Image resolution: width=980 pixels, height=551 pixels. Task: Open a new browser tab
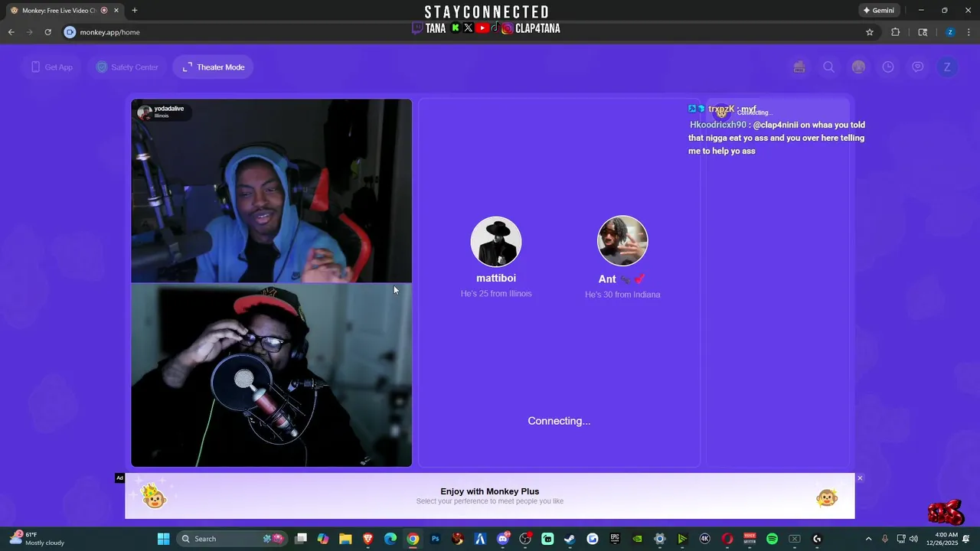[135, 11]
